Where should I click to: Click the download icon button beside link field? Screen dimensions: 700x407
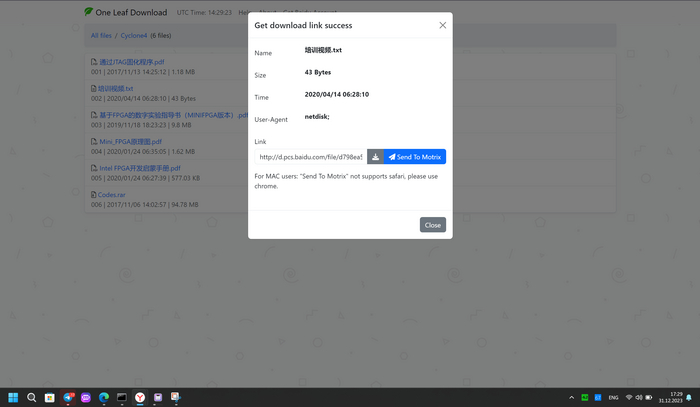click(x=375, y=157)
